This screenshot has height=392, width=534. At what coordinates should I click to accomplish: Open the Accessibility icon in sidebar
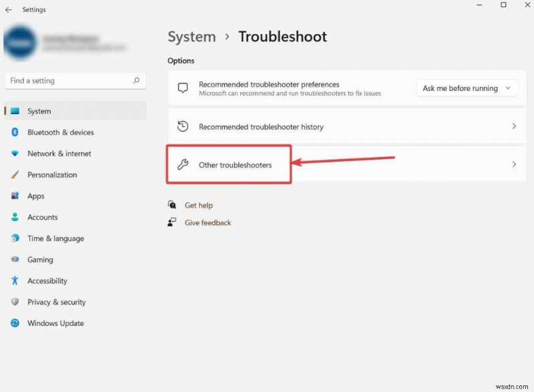pos(15,280)
